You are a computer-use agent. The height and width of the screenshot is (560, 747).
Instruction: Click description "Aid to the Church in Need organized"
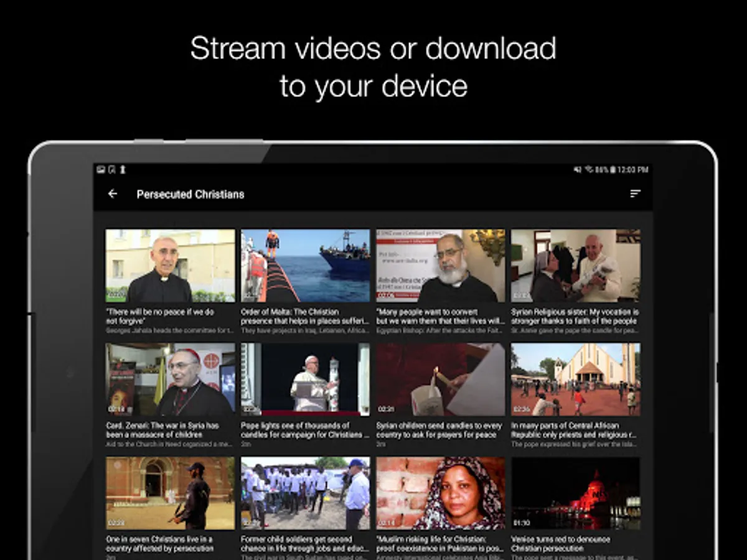[x=169, y=444]
